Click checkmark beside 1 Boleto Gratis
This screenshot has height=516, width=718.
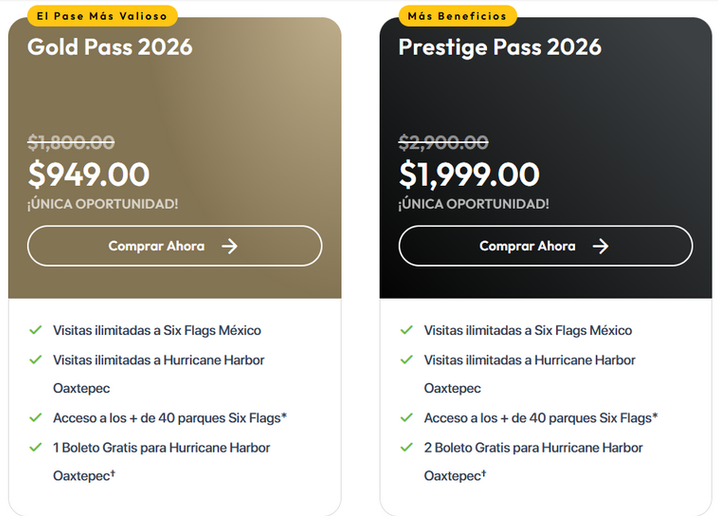(35, 447)
